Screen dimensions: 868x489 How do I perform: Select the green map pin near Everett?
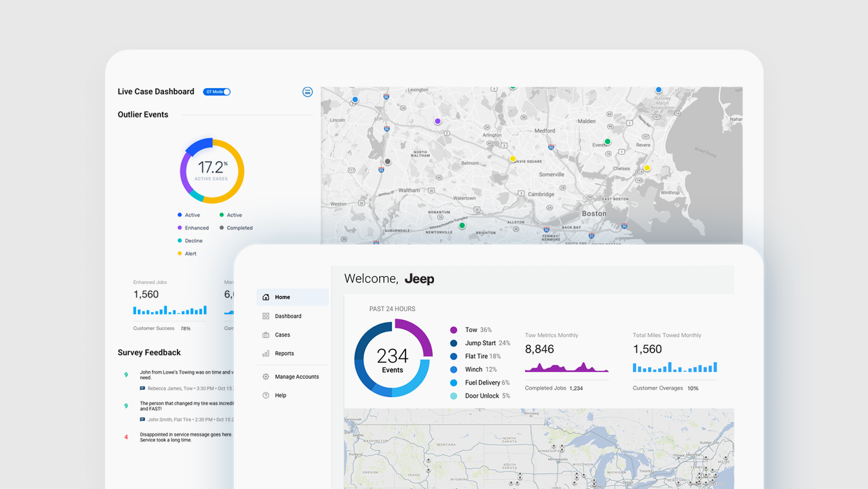tap(607, 142)
